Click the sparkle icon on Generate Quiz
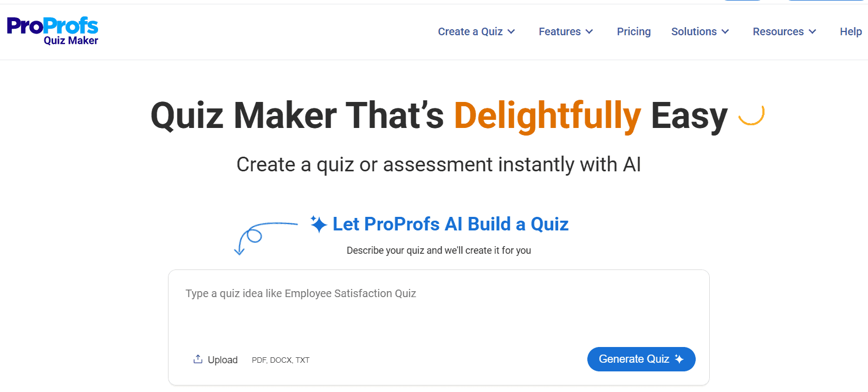 (679, 359)
